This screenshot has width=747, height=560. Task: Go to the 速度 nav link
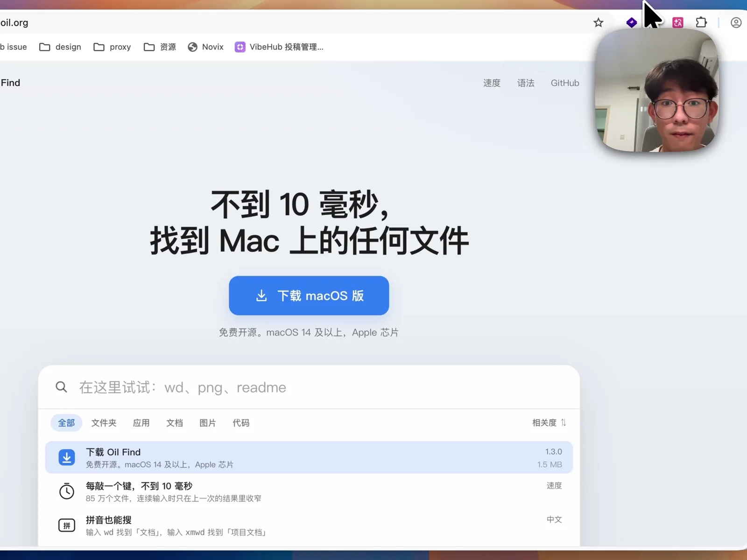(x=492, y=83)
